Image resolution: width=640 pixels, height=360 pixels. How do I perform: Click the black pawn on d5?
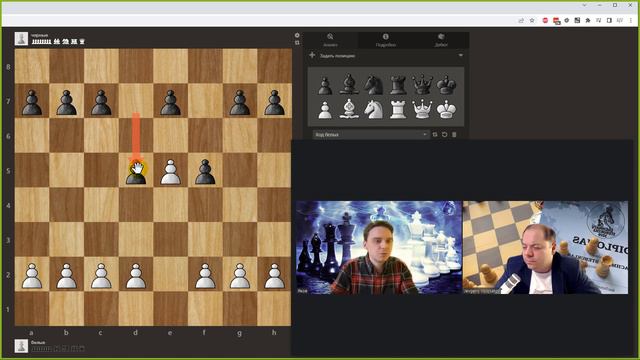(136, 172)
